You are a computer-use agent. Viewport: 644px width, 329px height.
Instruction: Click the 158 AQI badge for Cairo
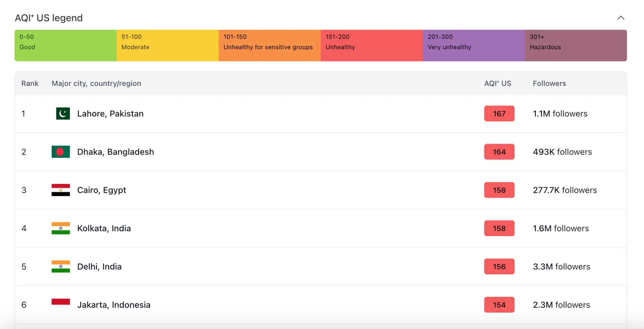point(499,190)
